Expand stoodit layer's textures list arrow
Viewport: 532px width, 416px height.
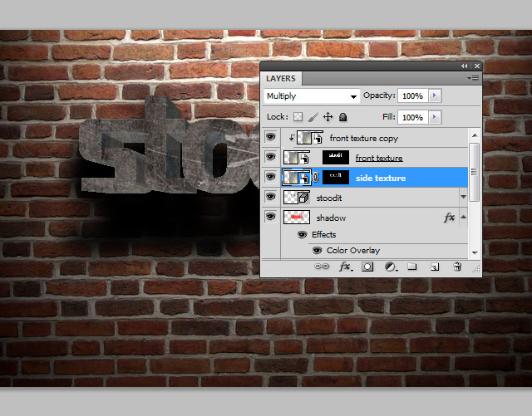click(x=464, y=197)
